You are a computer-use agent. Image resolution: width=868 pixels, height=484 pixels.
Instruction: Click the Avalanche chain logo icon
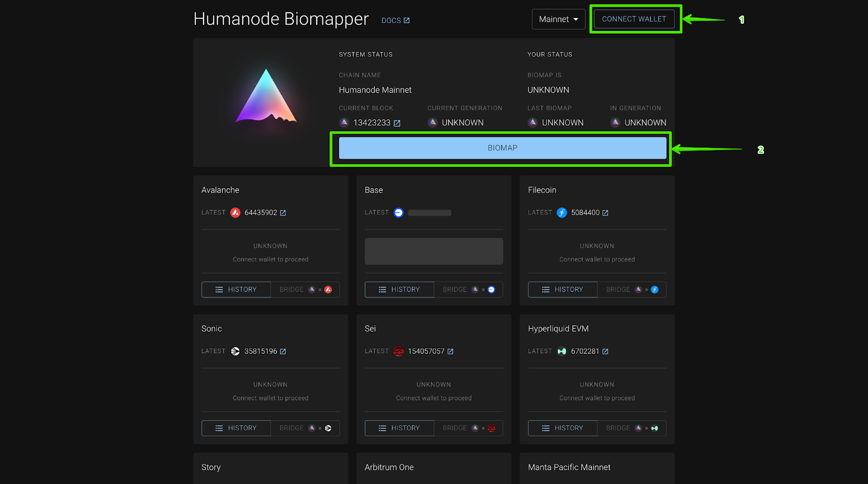coord(235,212)
